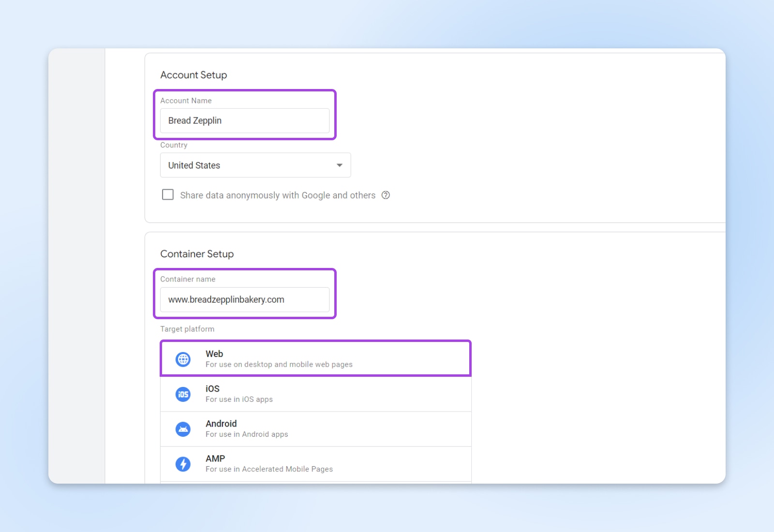Focus the Container name input field
Viewport: 774px width, 532px height.
coord(245,300)
